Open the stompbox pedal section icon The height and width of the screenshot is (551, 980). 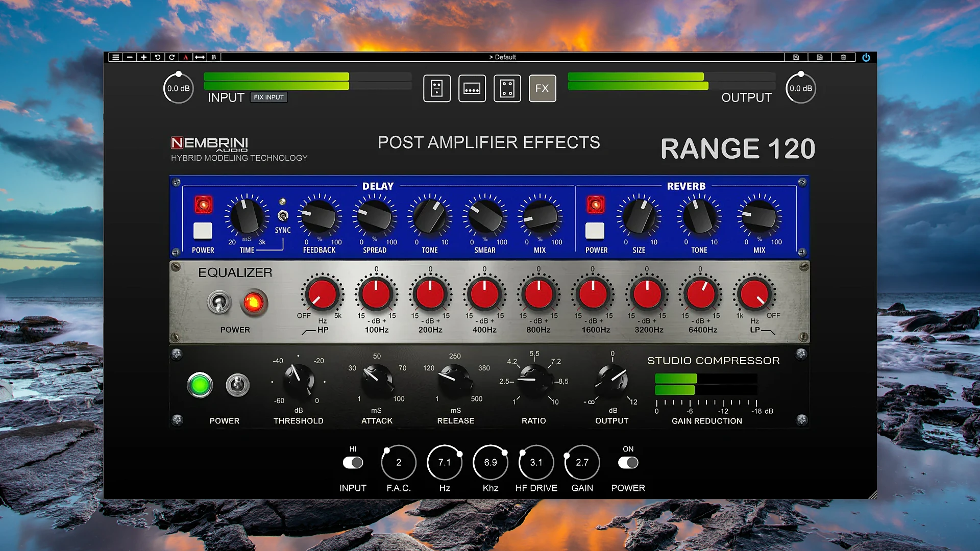[x=437, y=88]
